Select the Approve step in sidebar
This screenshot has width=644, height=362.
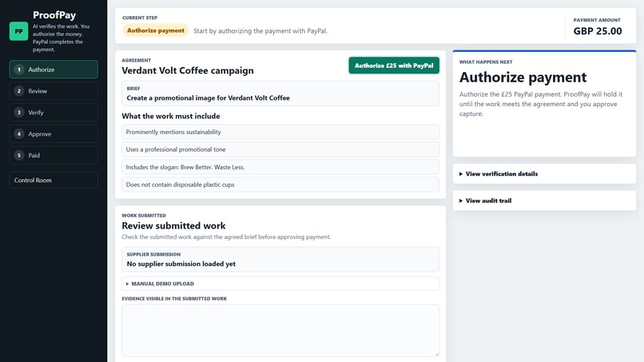(54, 134)
